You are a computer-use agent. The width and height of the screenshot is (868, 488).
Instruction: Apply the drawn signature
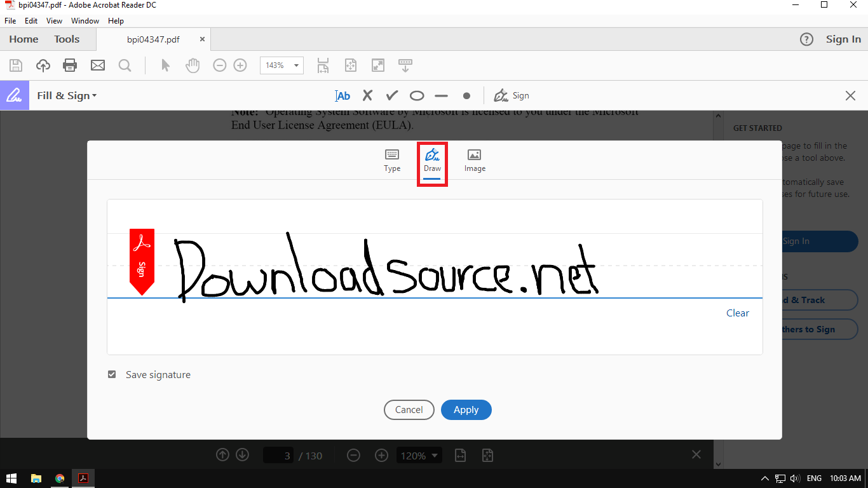point(466,410)
